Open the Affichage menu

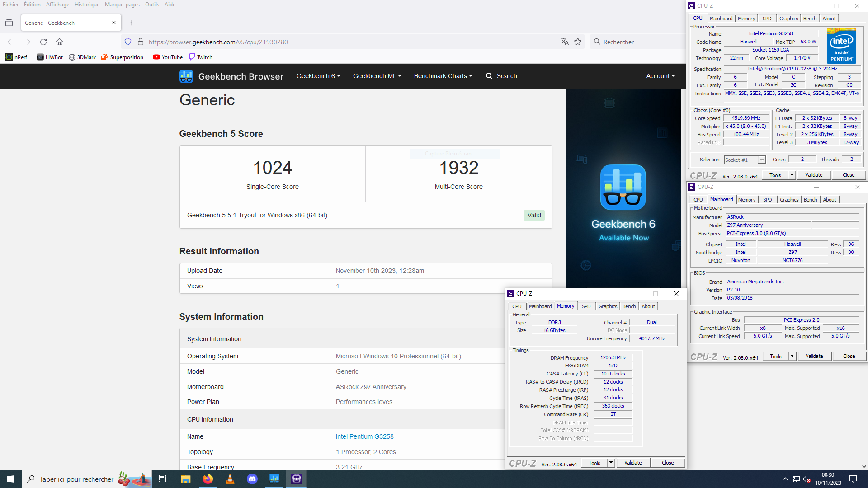click(57, 5)
